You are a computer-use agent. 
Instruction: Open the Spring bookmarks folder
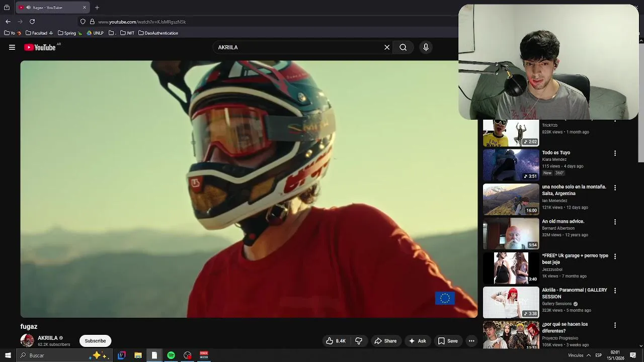[70, 33]
